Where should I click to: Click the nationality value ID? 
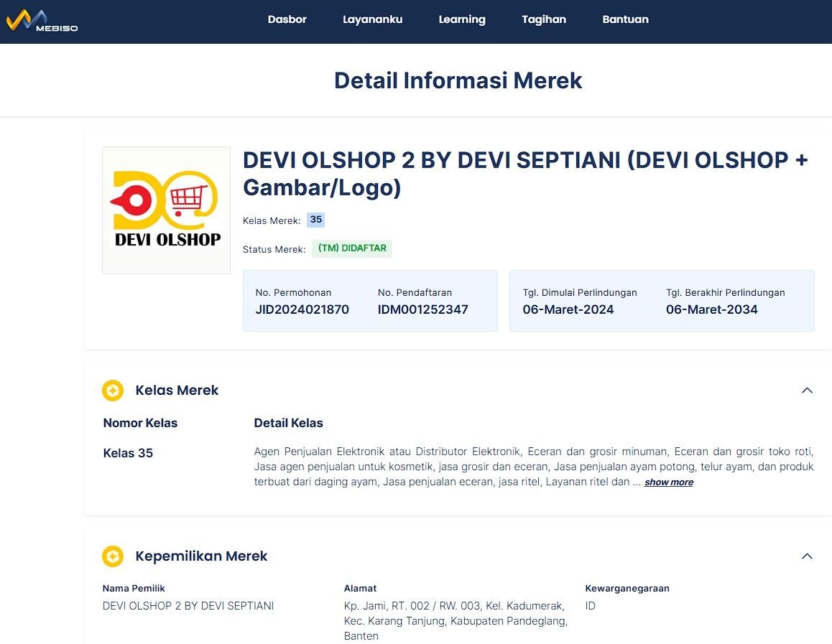pos(590,606)
